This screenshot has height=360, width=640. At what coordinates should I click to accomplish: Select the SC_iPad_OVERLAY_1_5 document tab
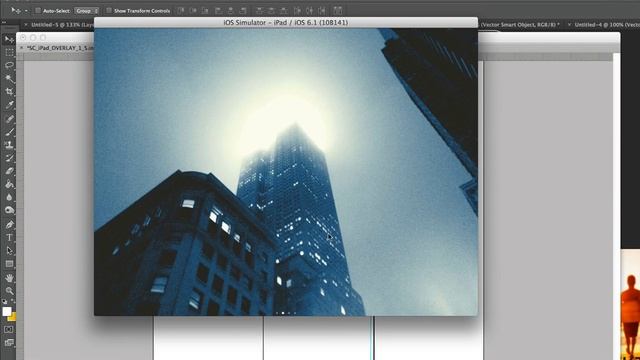[60, 48]
